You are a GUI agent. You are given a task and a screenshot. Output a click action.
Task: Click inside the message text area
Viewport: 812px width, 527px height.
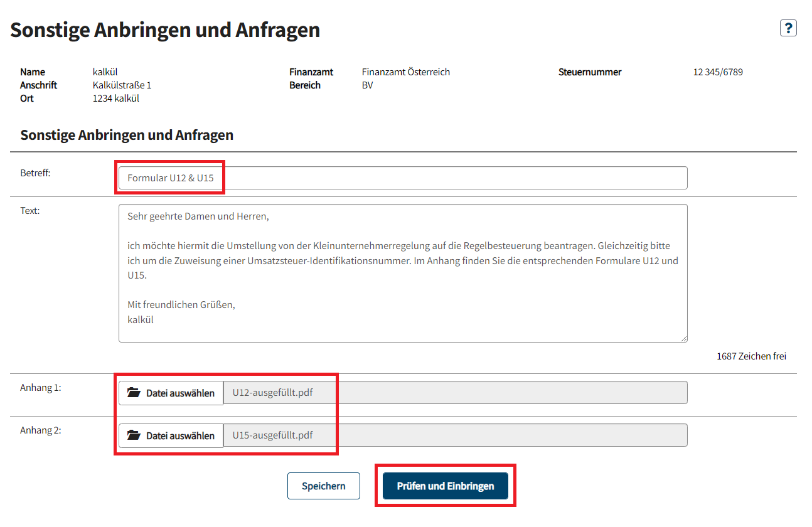402,273
